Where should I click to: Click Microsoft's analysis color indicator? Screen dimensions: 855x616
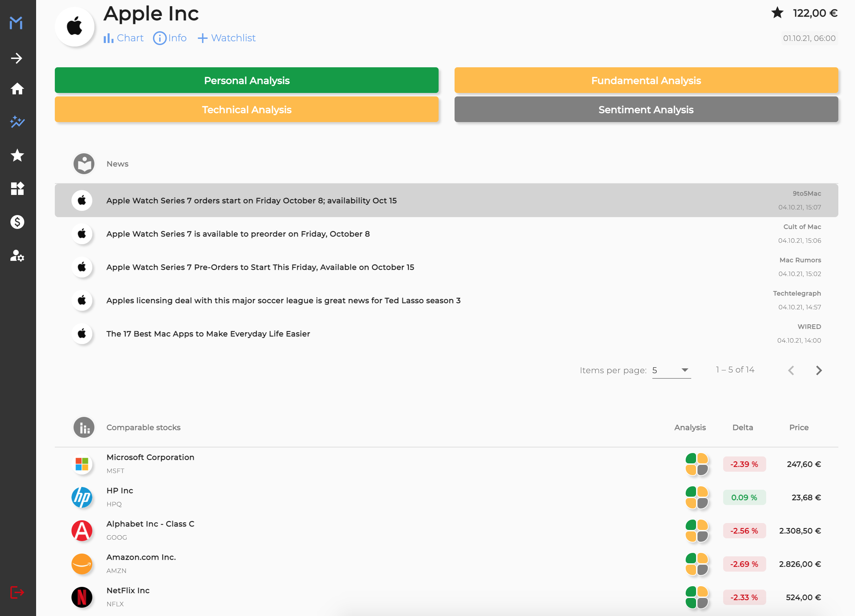697,464
